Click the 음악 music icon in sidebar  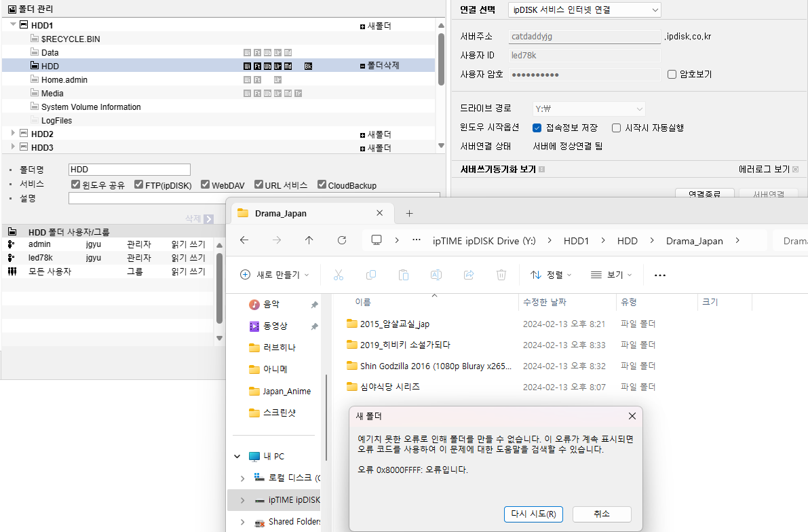click(x=254, y=305)
